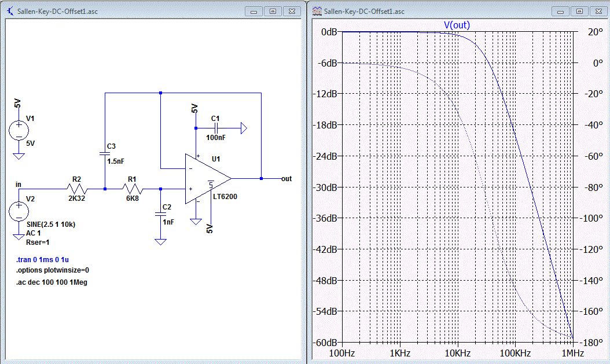Click the left dB magnitude axis

[x=326, y=187]
